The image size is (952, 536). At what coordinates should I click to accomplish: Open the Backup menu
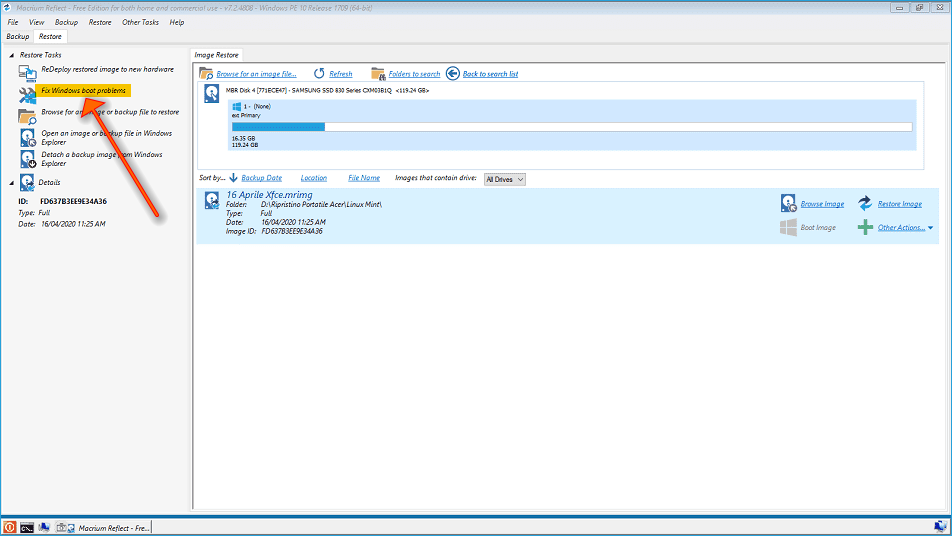(66, 22)
